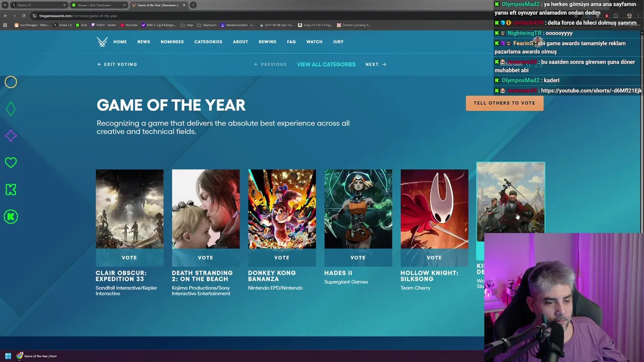Click VIEW ALL CATEGORIES link

point(326,64)
